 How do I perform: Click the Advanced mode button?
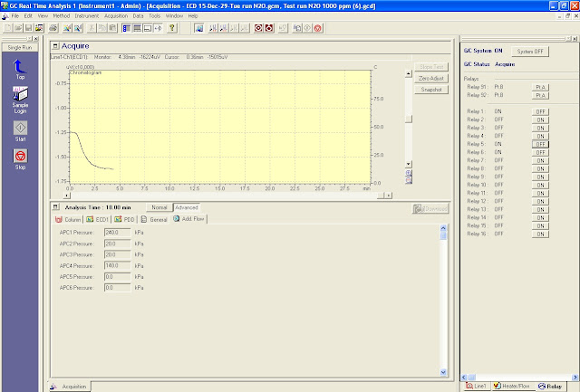click(x=187, y=207)
